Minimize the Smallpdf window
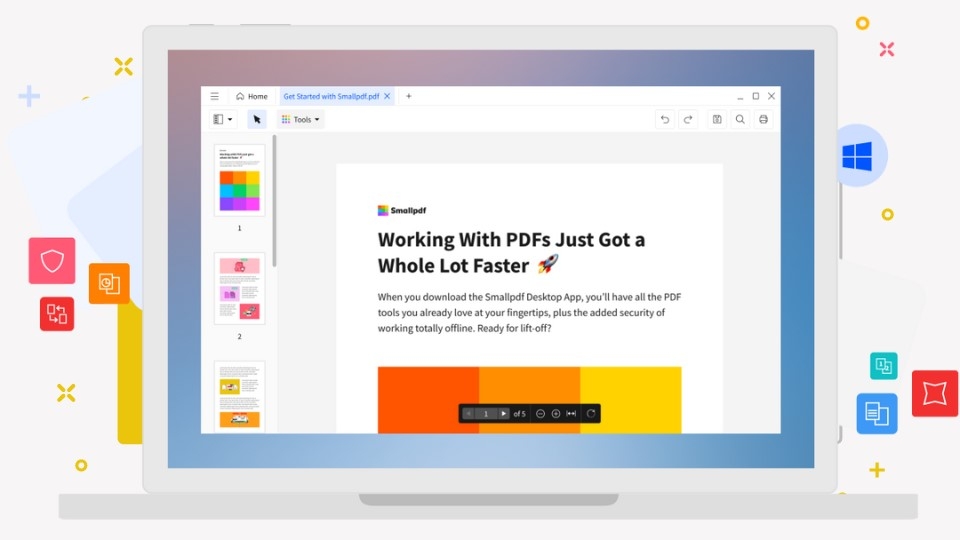This screenshot has height=540, width=960. pyautogui.click(x=740, y=97)
